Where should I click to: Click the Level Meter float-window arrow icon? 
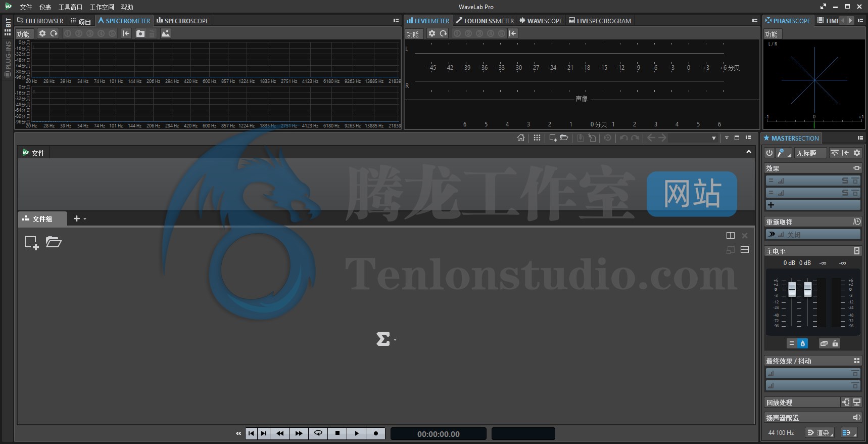pos(513,33)
